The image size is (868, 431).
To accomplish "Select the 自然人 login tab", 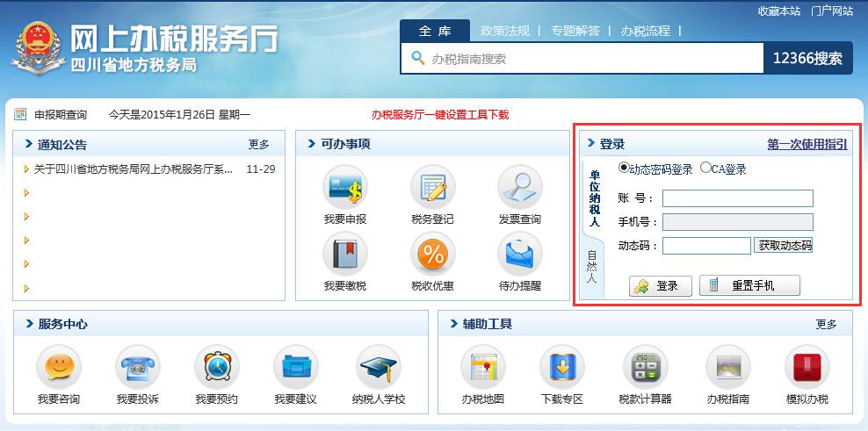I will [x=592, y=267].
